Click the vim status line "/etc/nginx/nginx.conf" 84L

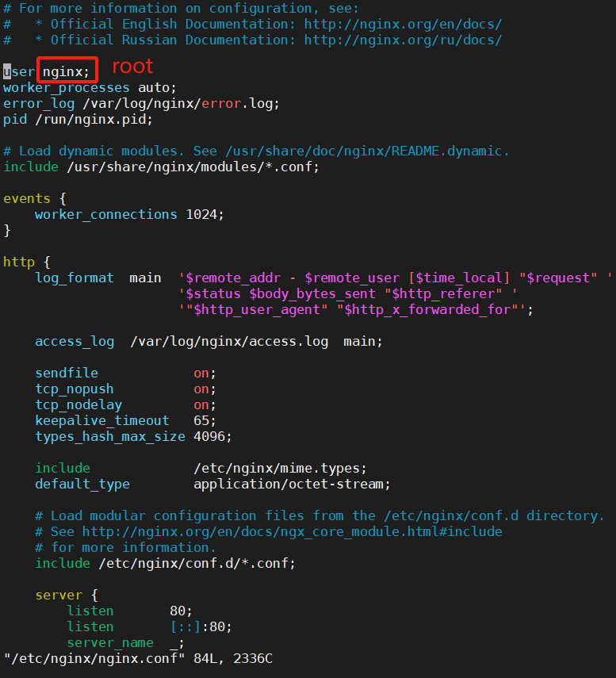click(138, 658)
